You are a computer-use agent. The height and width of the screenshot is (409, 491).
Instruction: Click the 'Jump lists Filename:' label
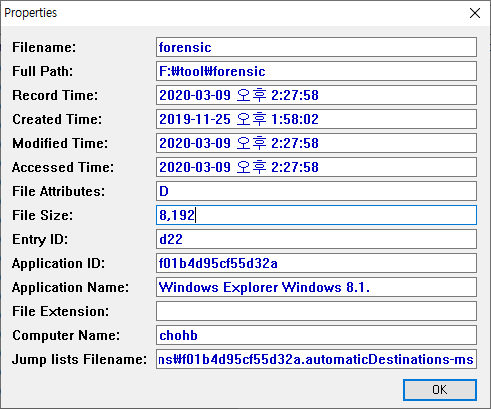pyautogui.click(x=79, y=360)
